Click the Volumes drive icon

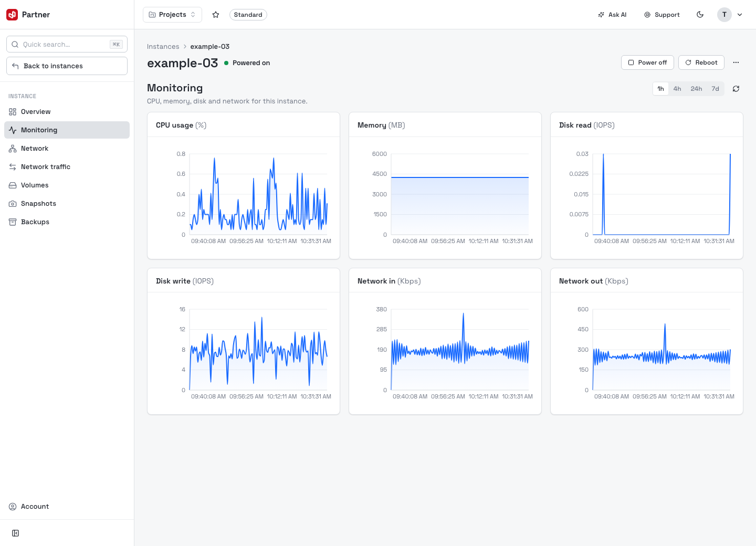(x=13, y=185)
